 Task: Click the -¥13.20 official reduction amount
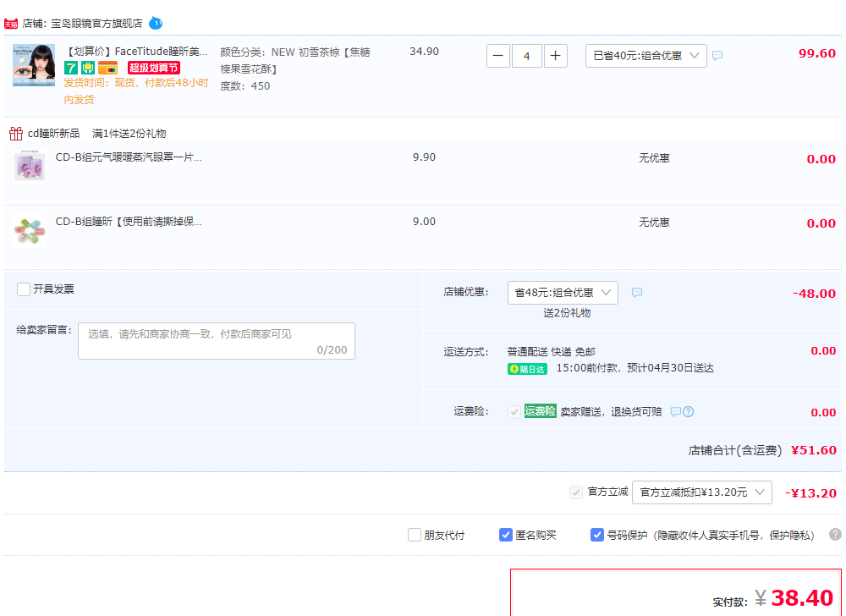[810, 493]
